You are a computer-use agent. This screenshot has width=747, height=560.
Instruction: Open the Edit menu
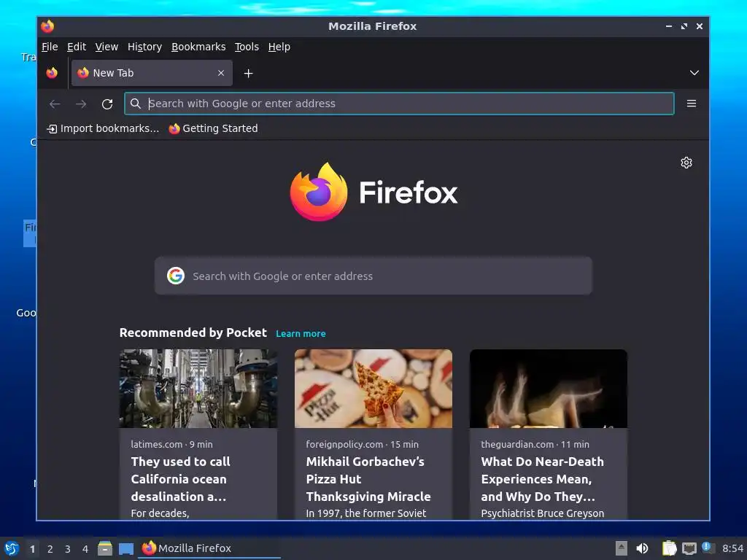coord(76,47)
